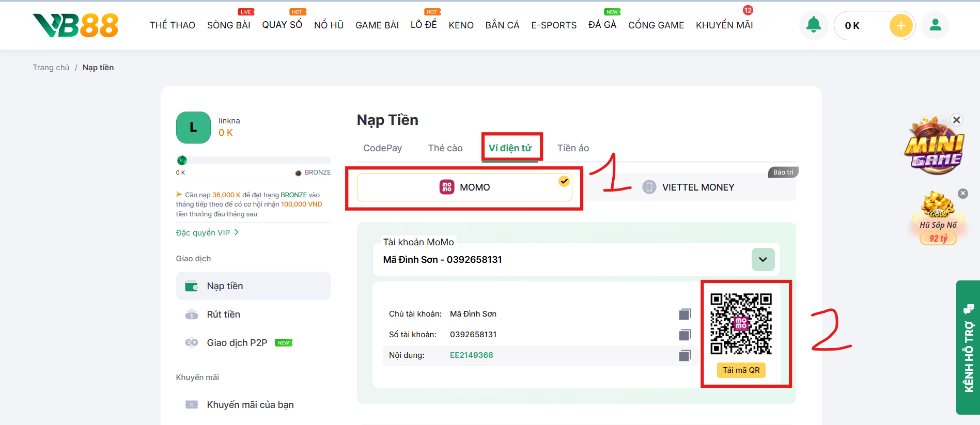Image resolution: width=980 pixels, height=425 pixels.
Task: Switch to the Thẻ cào tab
Action: tap(445, 148)
